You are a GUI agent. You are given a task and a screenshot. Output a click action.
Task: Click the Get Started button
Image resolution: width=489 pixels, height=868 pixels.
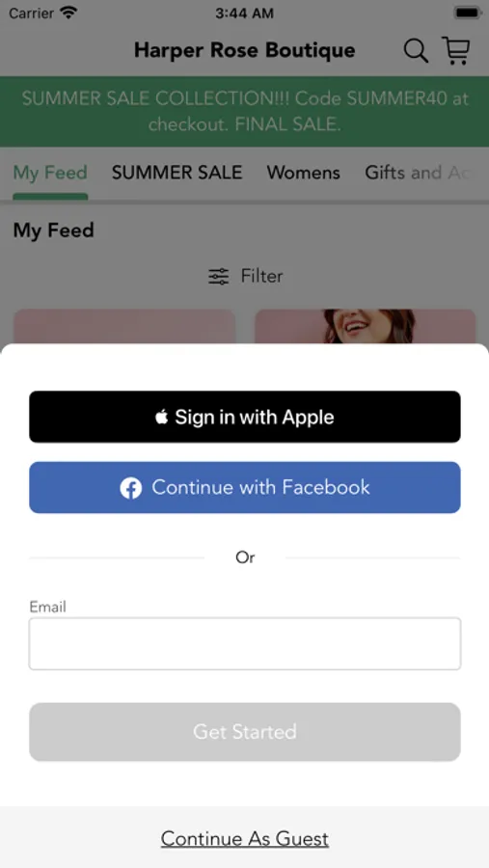pos(245,732)
